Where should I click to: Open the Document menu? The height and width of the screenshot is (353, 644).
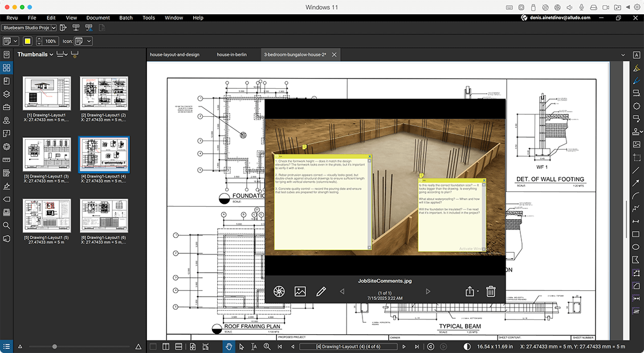97,18
